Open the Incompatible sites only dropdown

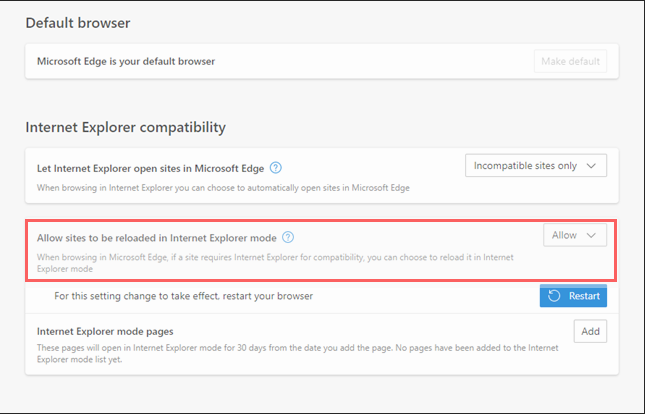point(536,165)
